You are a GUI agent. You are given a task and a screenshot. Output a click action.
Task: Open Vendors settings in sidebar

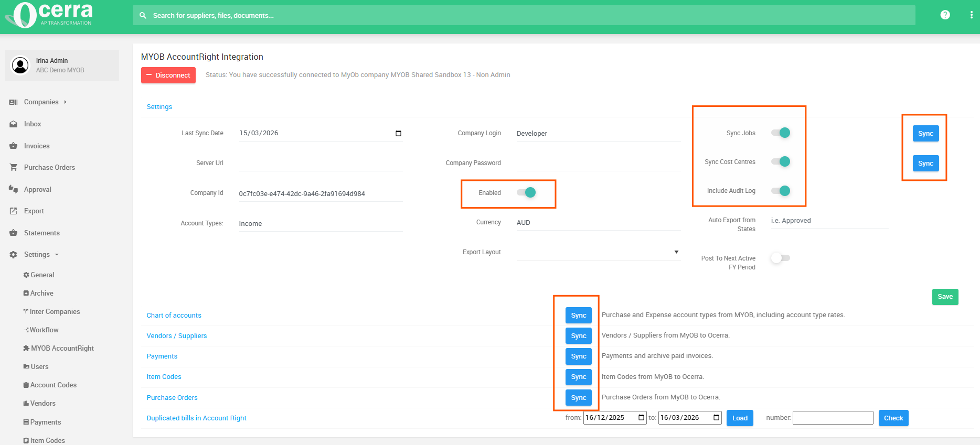click(39, 403)
